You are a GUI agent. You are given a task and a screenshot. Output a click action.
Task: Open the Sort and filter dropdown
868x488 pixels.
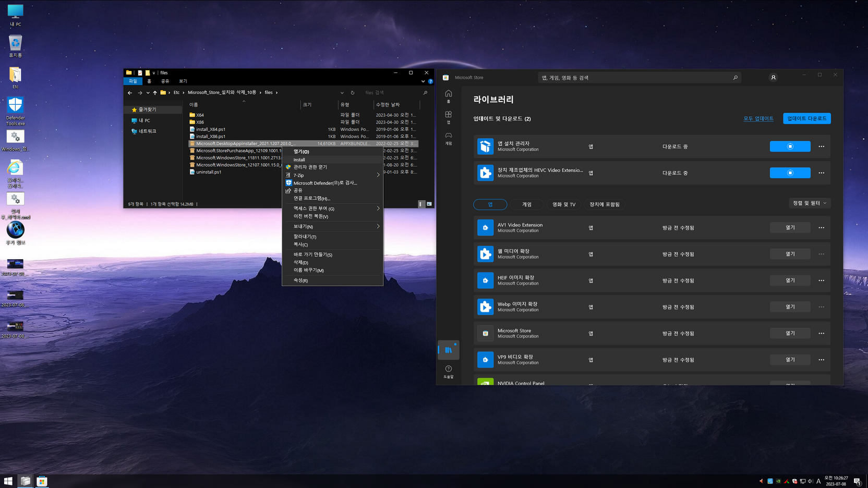pyautogui.click(x=810, y=203)
